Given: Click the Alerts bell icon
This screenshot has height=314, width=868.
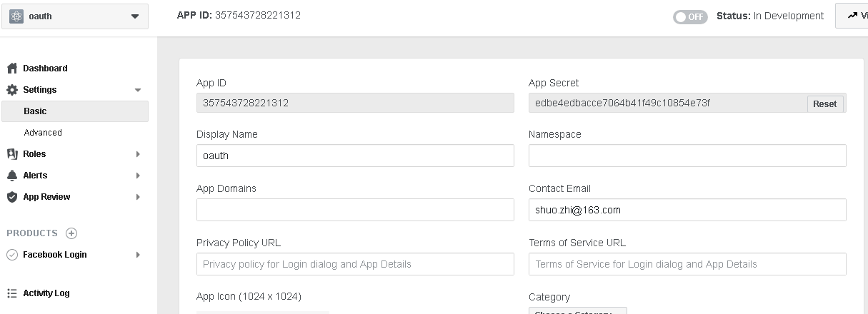Looking at the screenshot, I should click(11, 176).
